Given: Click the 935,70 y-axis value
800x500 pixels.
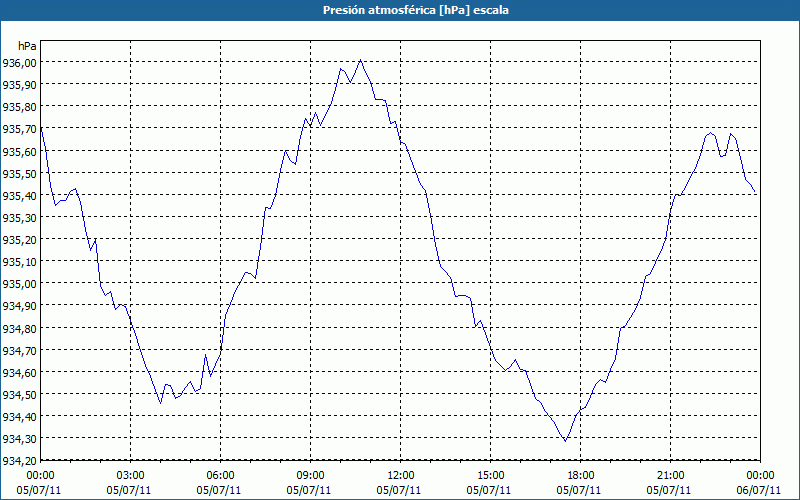Looking at the screenshot, I should (19, 129).
